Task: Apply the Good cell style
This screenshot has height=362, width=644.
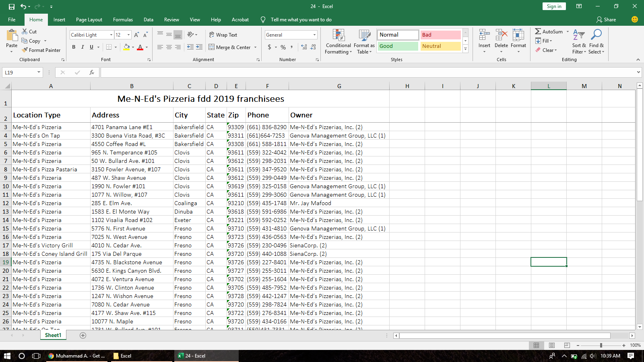Action: pyautogui.click(x=397, y=46)
